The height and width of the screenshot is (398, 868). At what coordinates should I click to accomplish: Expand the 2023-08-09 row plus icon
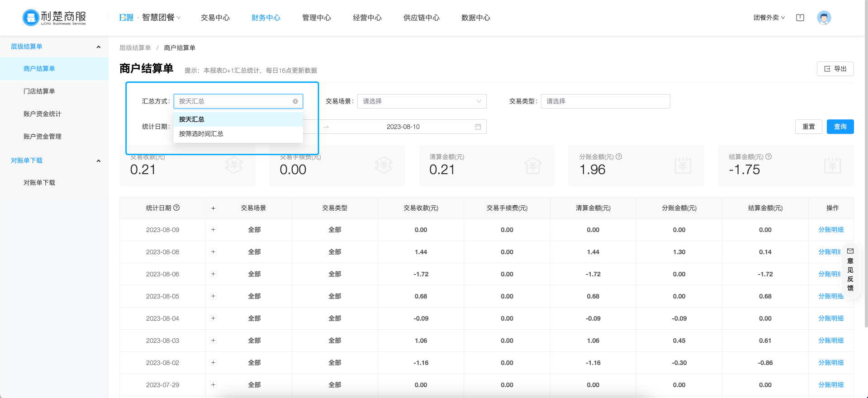coord(213,230)
